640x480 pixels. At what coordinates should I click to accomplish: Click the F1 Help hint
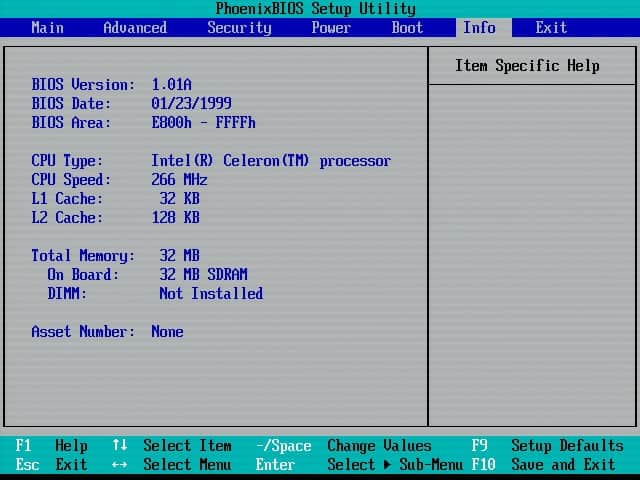pyautogui.click(x=51, y=446)
